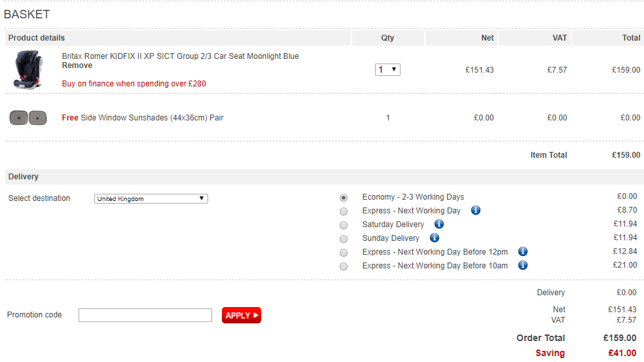
Task: Click the Buy on finance link
Action: pos(134,84)
